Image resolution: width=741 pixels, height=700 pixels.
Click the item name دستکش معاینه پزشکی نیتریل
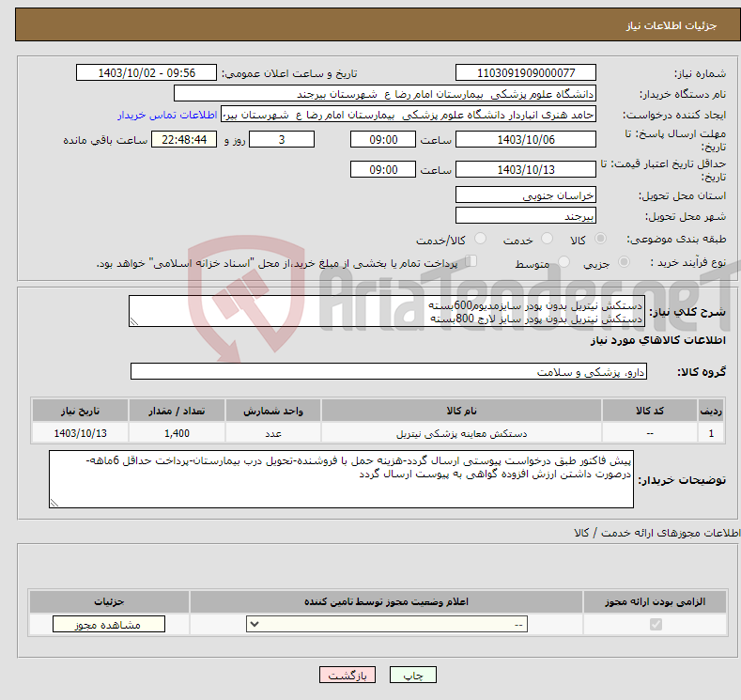[x=461, y=433]
